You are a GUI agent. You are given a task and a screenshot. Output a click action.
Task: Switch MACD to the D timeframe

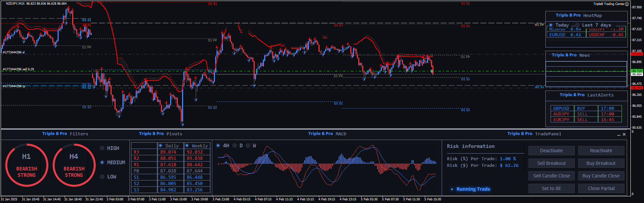pyautogui.click(x=235, y=146)
